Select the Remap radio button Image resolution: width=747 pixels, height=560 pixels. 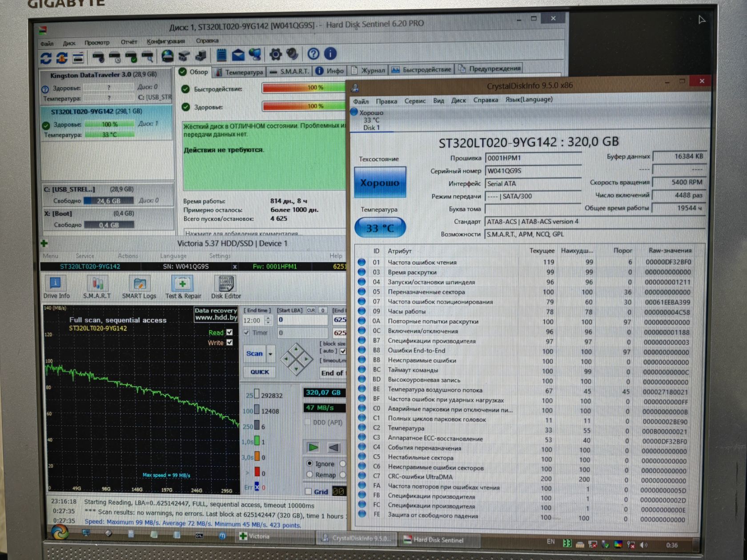pos(309,475)
